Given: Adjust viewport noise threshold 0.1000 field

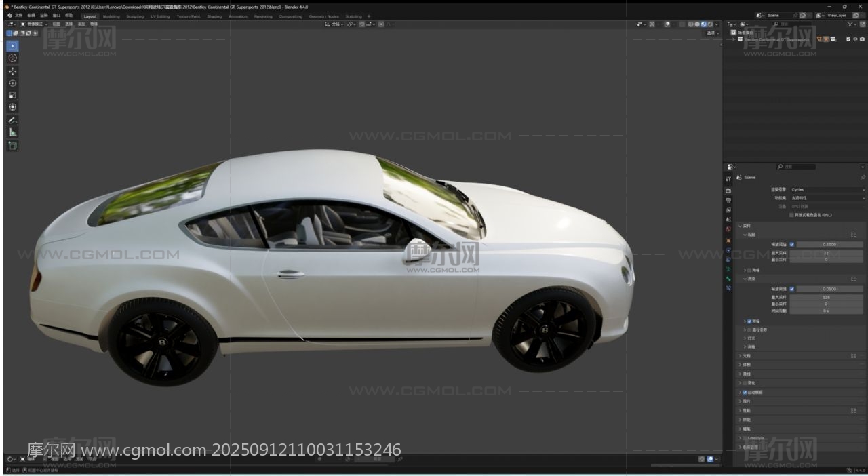Looking at the screenshot, I should point(829,244).
